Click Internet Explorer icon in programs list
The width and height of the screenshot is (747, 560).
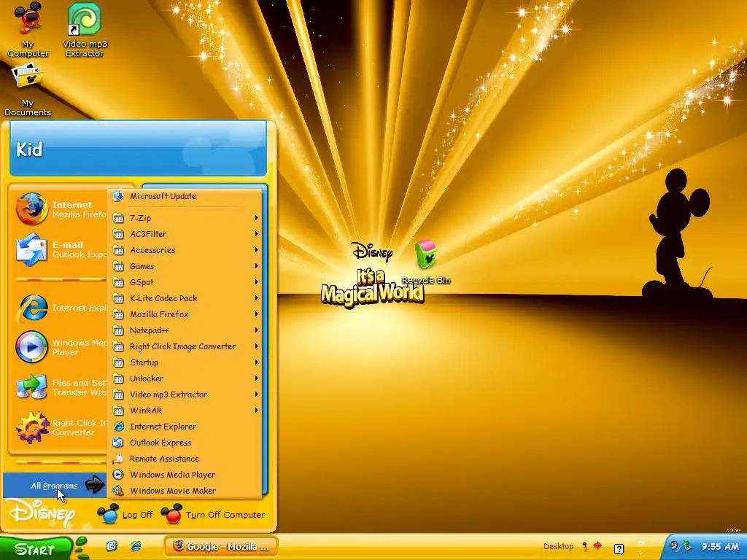pyautogui.click(x=118, y=427)
